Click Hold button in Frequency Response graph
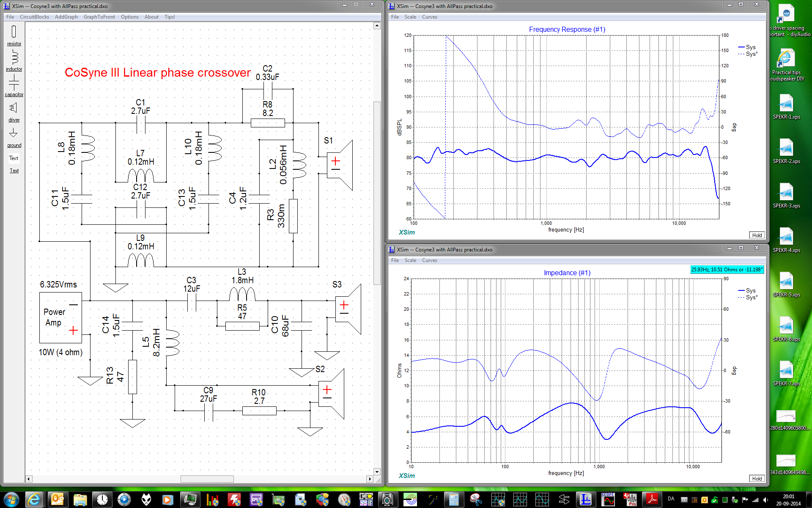Screen dimensions: 812x508 (757, 235)
